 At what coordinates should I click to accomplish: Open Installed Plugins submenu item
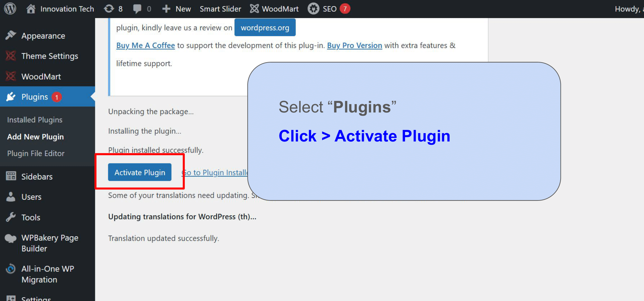pyautogui.click(x=35, y=120)
